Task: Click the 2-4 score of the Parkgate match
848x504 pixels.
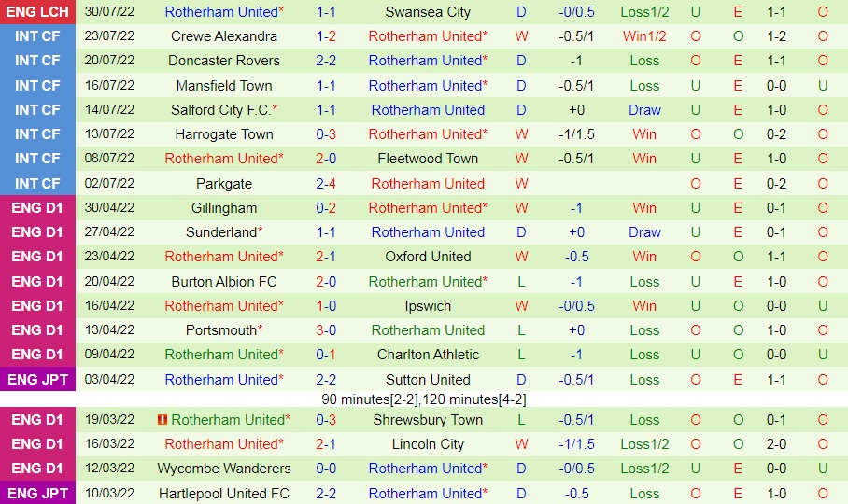Action: (x=326, y=183)
